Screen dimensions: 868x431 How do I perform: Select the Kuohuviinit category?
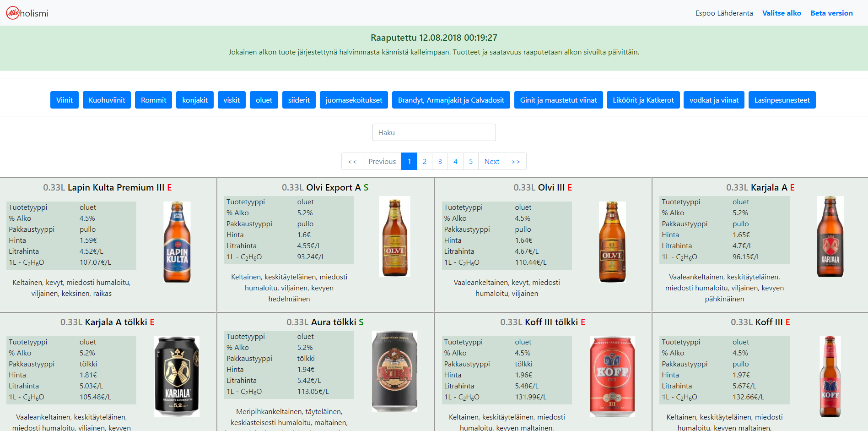(x=107, y=100)
